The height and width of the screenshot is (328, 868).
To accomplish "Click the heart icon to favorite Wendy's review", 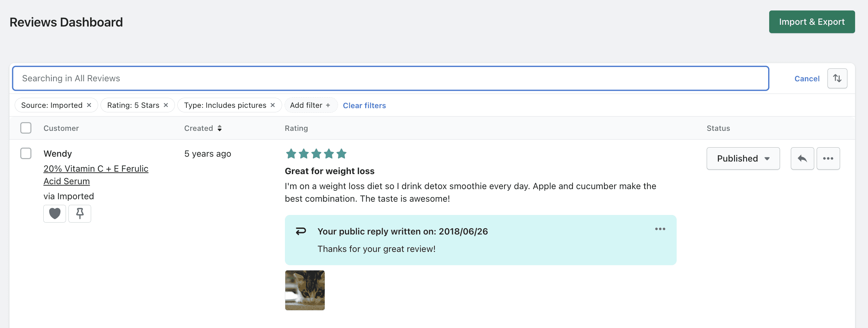I will (x=54, y=214).
